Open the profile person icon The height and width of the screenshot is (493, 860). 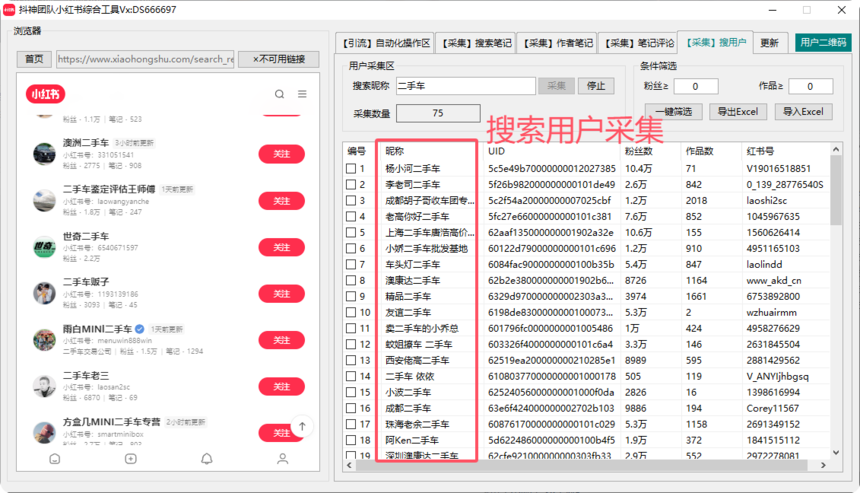[x=282, y=458]
